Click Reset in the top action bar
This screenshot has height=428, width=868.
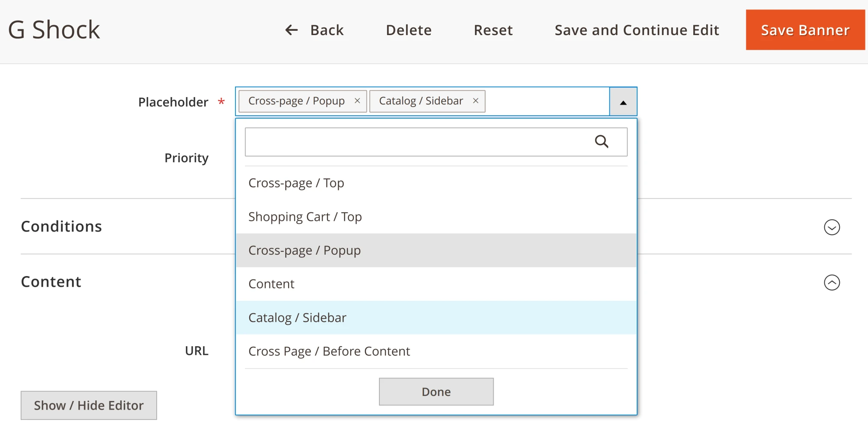point(493,30)
